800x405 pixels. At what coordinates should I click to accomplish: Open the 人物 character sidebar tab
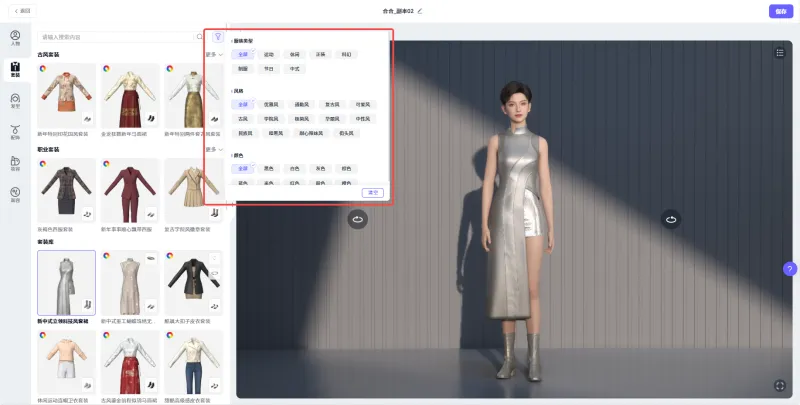pos(15,38)
